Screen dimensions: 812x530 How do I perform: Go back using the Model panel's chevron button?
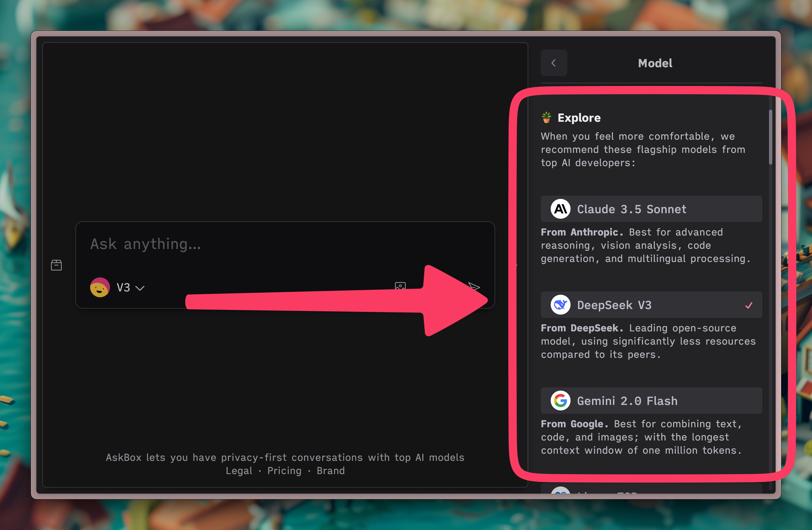(554, 63)
